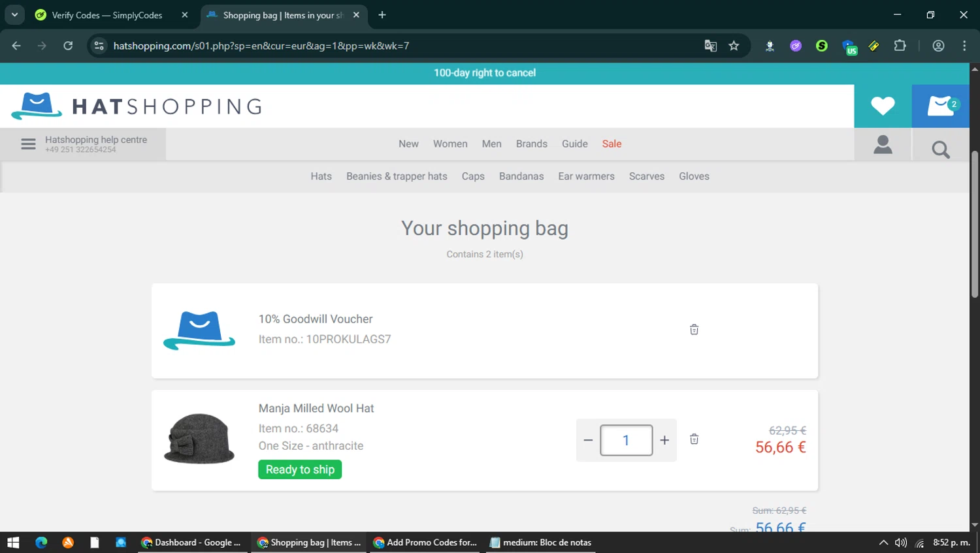The width and height of the screenshot is (980, 553).
Task: Go to the Scarves category
Action: pos(647,176)
